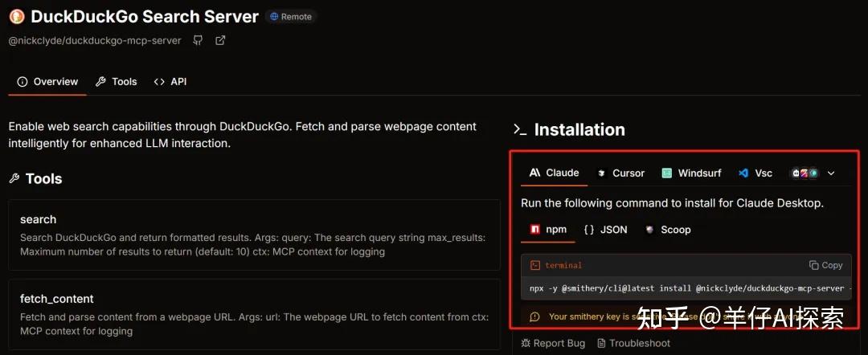Switch to the Tools tab
This screenshot has width=868, height=355.
click(x=116, y=82)
